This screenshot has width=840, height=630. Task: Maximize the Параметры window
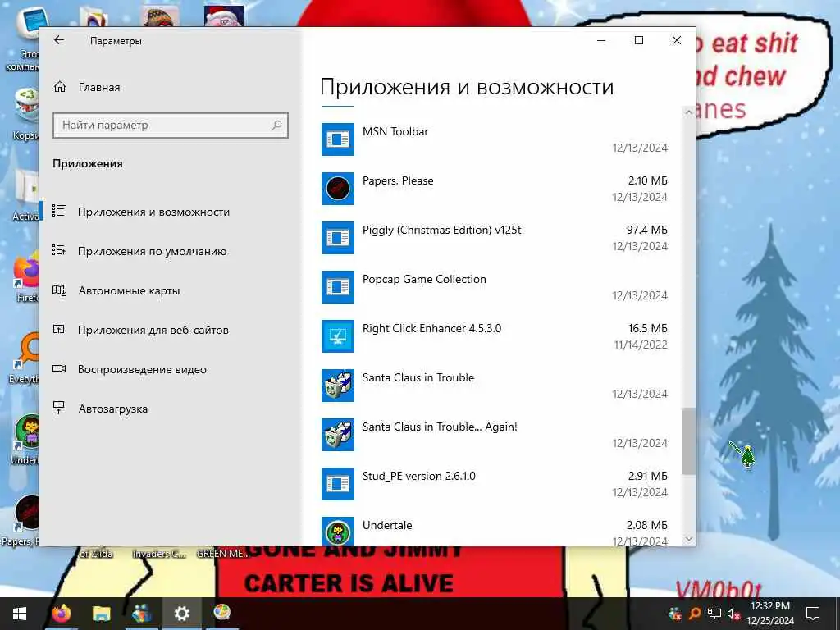coord(638,40)
